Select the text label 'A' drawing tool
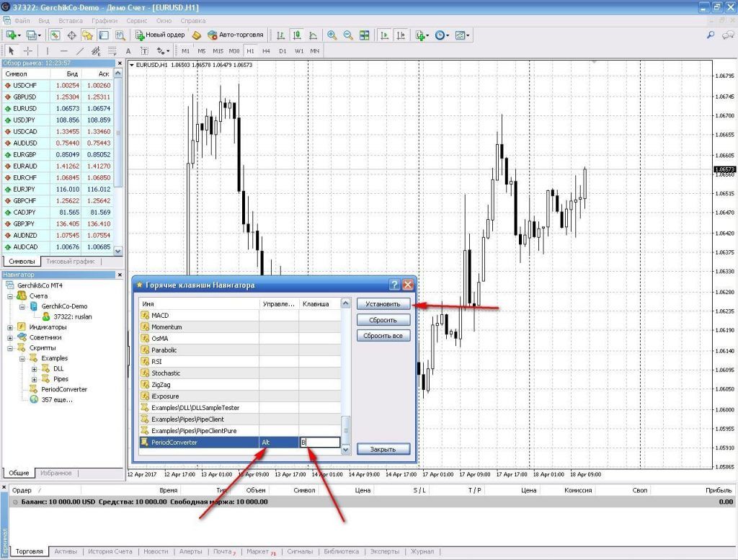 pyautogui.click(x=128, y=51)
